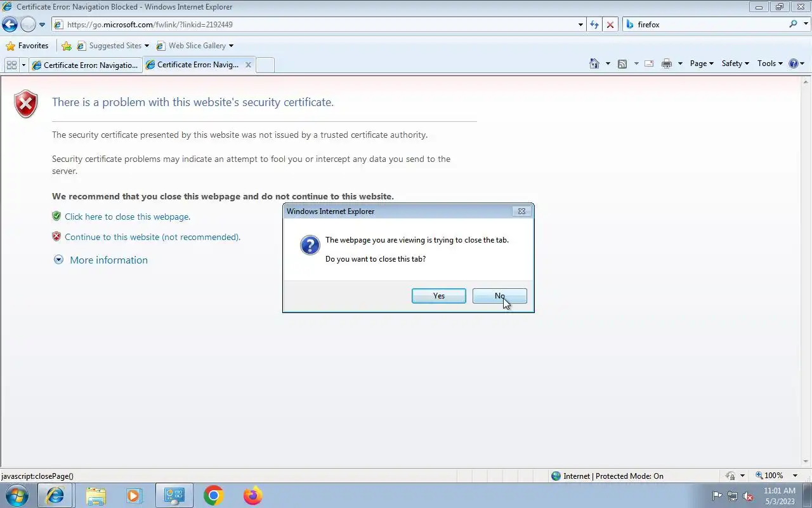Click the Help question mark icon
Screen dimensions: 812x508
click(793, 63)
